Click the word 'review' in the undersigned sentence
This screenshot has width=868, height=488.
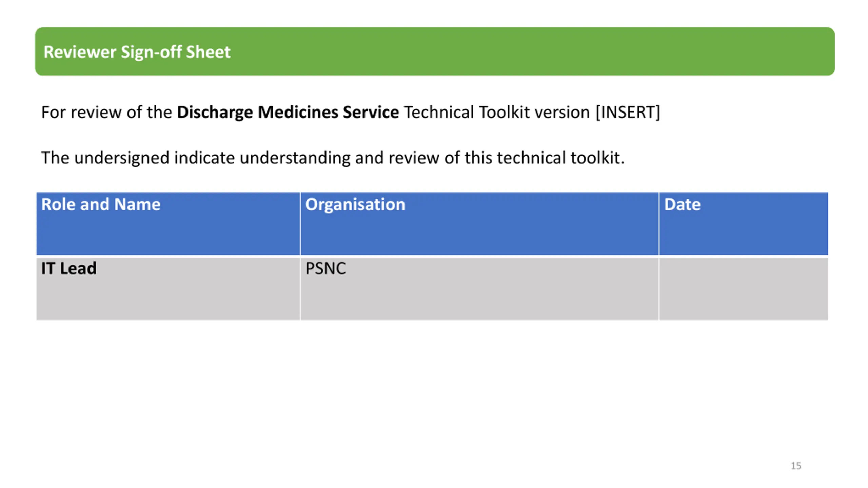coord(414,158)
